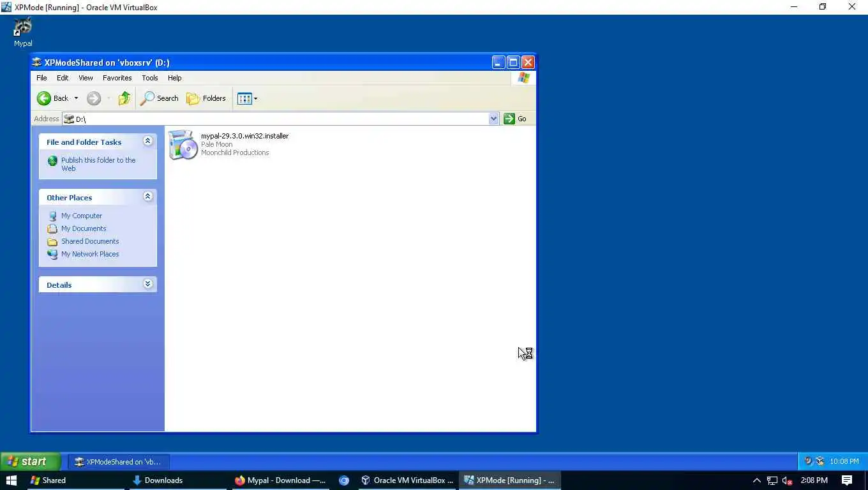Click the host network tray icon
This screenshot has height=490, width=868.
pos(772,480)
